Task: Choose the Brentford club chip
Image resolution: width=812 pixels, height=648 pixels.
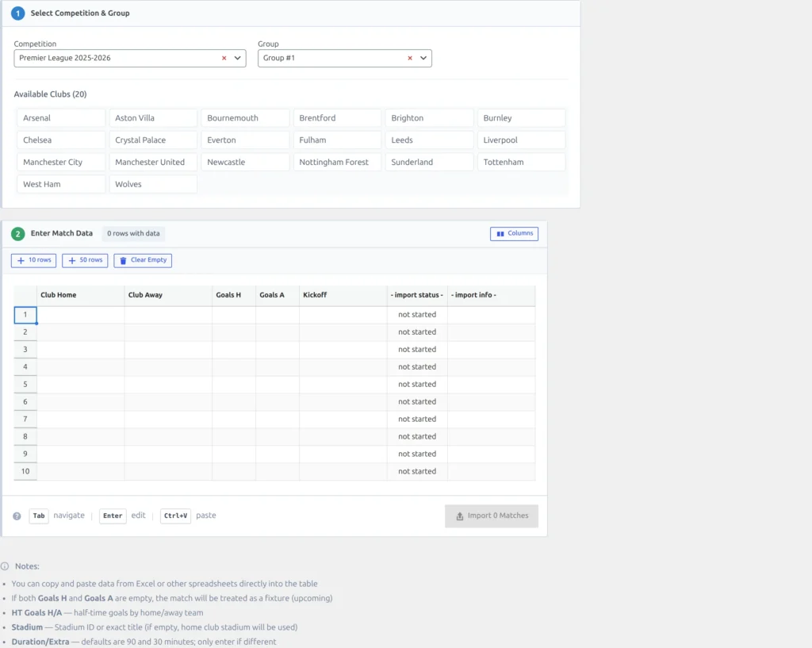Action: (338, 118)
